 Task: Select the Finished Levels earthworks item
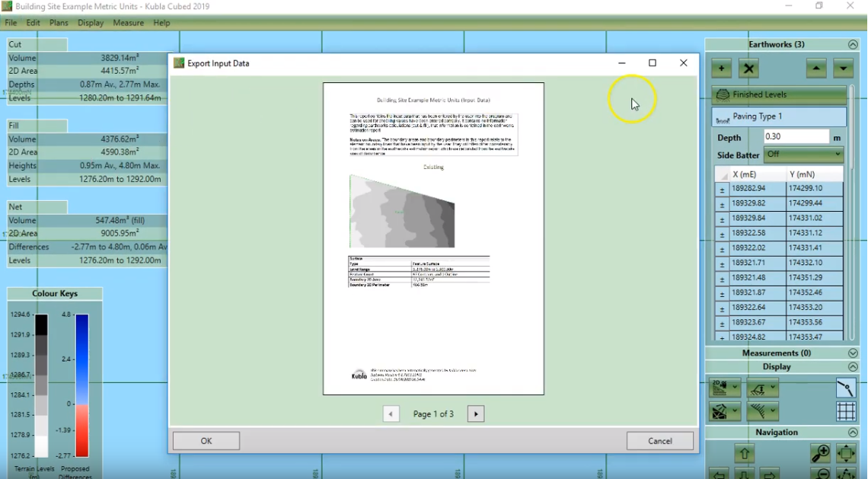pos(779,94)
